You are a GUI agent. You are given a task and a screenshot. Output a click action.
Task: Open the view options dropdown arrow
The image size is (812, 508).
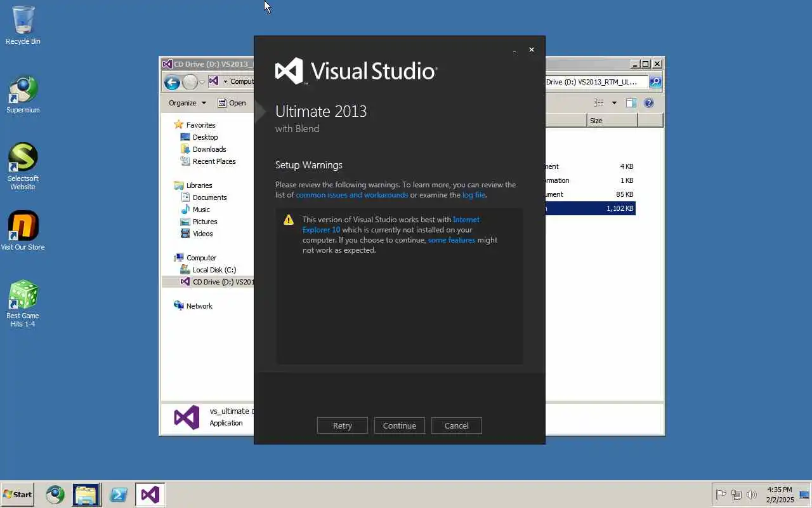pos(614,103)
